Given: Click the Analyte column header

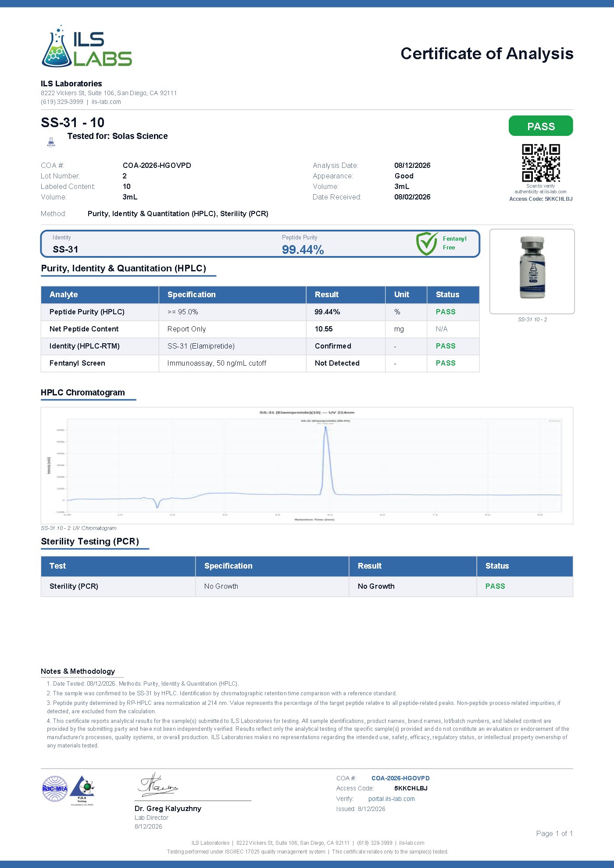Looking at the screenshot, I should coord(64,295).
